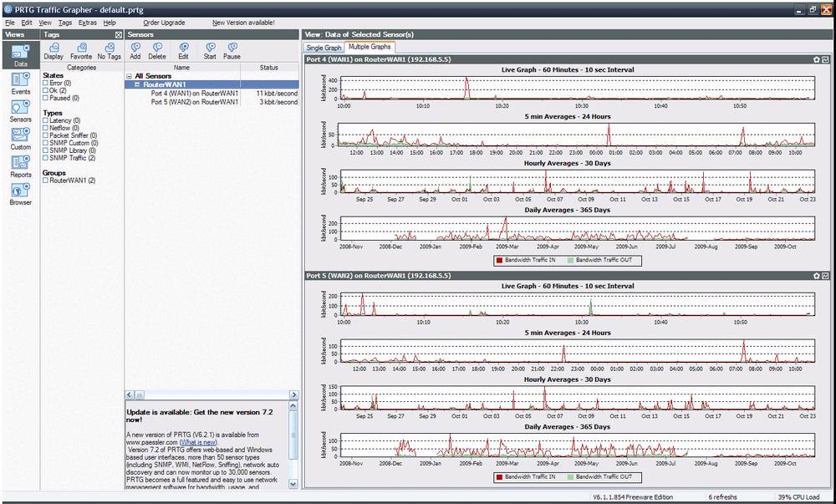
Task: Collapse the RouterWAN1 group node
Action: click(137, 84)
